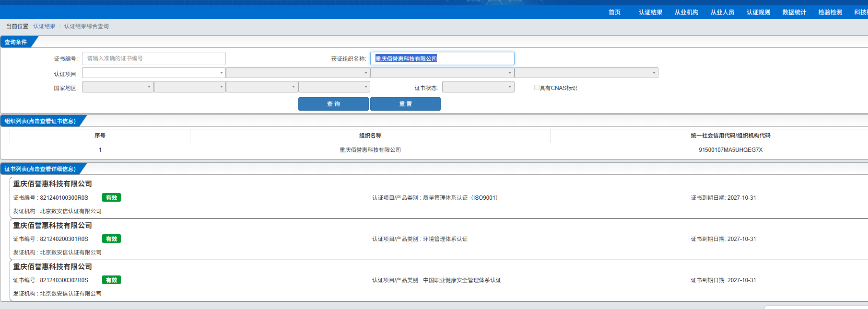868x309 pixels.
Task: Click the 组织名称 column header
Action: (370, 136)
